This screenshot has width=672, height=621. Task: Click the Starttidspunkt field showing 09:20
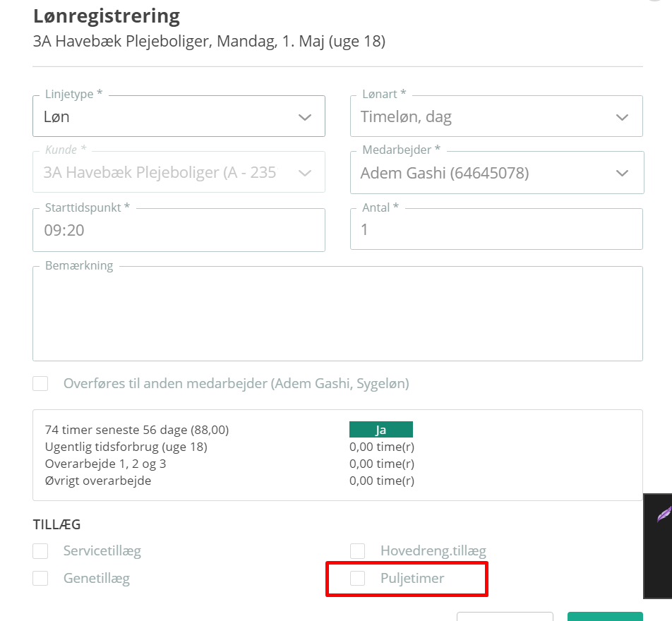179,230
